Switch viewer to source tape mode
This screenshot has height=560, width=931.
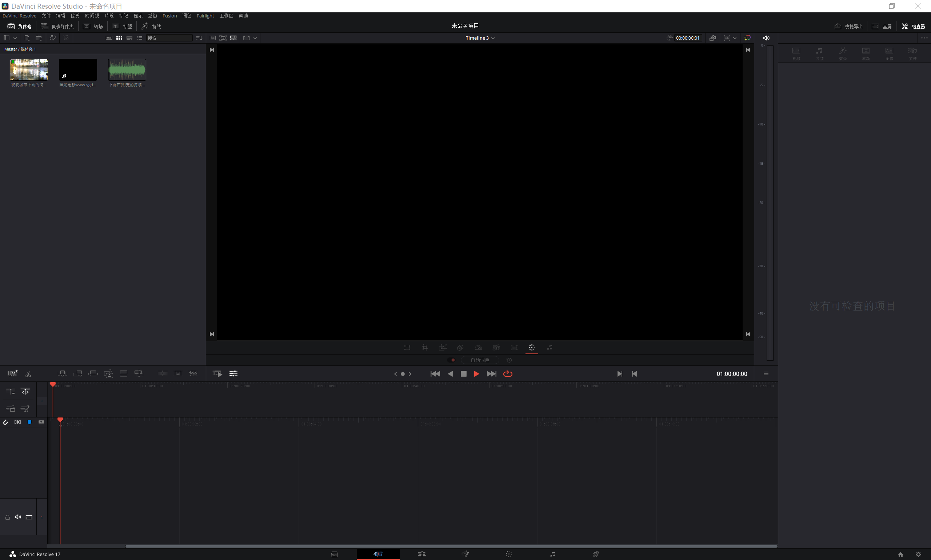pyautogui.click(x=223, y=38)
